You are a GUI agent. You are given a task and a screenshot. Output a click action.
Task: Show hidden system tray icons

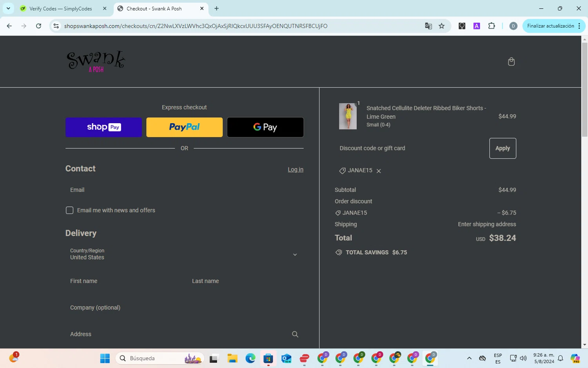tap(469, 358)
